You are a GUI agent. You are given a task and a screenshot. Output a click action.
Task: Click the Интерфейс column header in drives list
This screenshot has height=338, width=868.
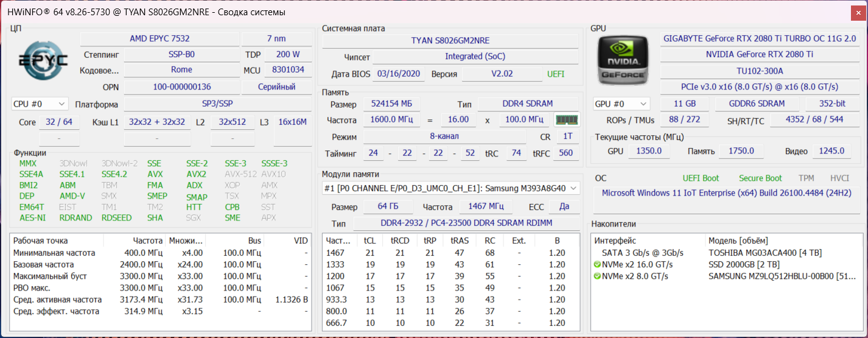point(615,241)
